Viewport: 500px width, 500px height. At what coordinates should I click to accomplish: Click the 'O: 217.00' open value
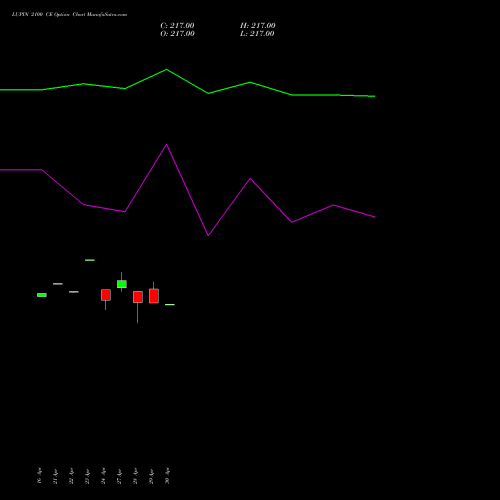point(177,34)
